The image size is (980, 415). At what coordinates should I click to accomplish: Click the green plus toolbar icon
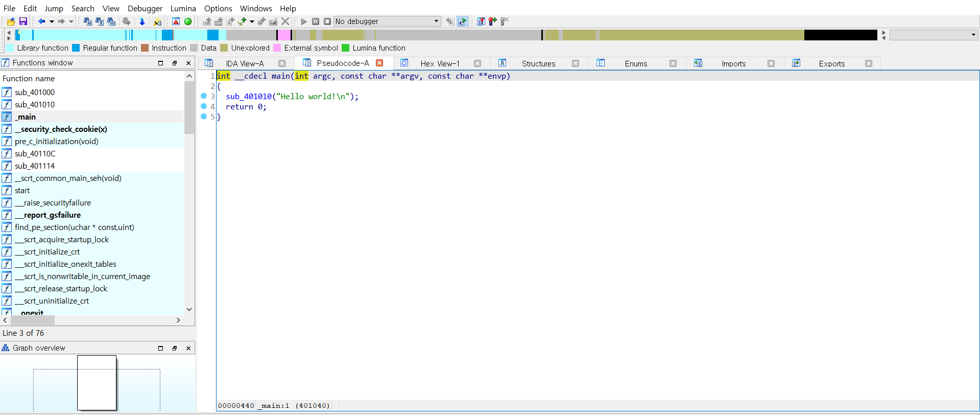[x=242, y=21]
